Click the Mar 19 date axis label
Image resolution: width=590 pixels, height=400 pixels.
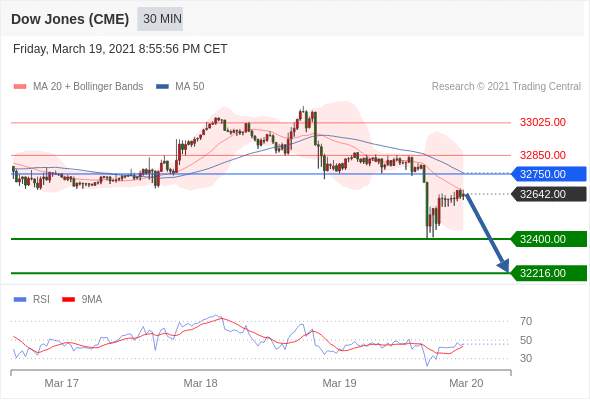(x=339, y=383)
